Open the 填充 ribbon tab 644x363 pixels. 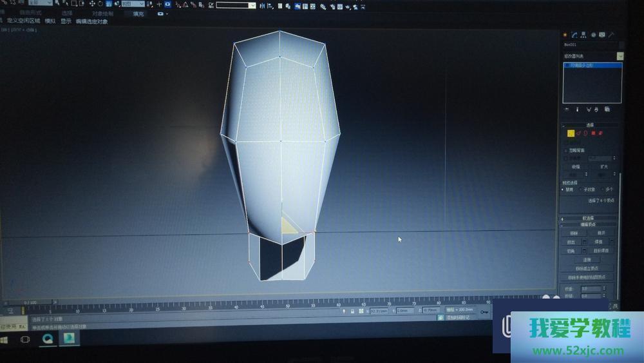tap(138, 14)
